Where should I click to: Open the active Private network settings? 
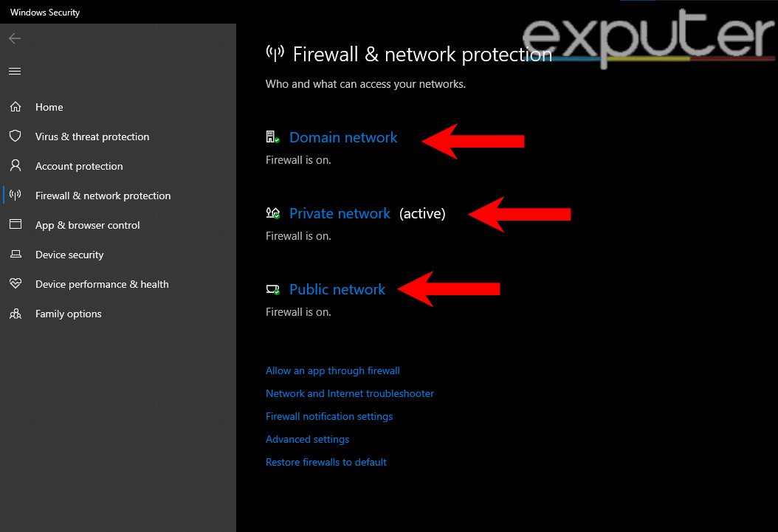tap(340, 213)
